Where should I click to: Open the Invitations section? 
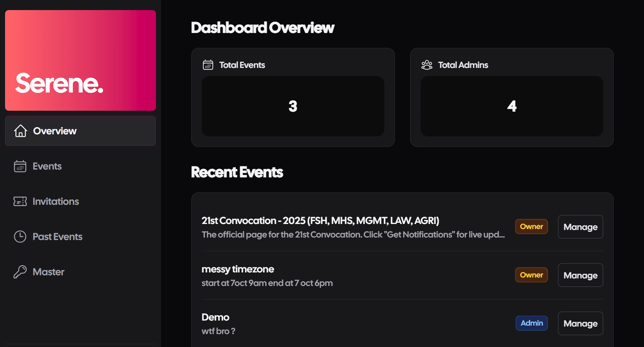[80, 201]
